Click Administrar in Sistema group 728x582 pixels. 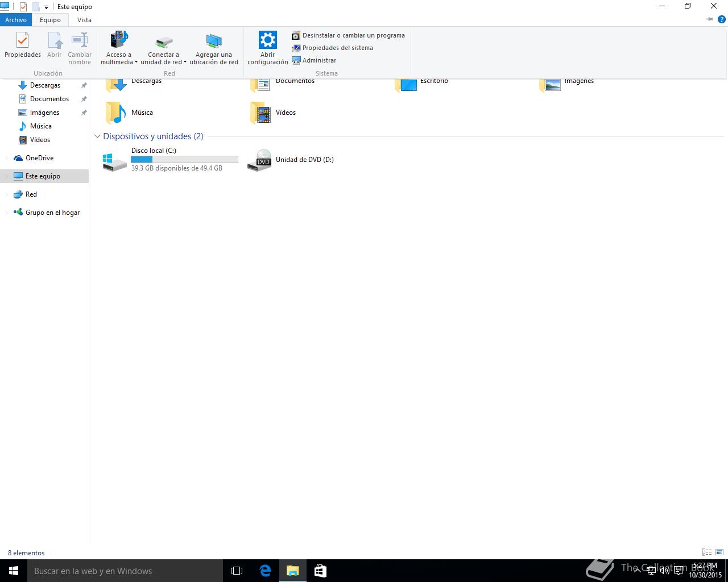[314, 60]
